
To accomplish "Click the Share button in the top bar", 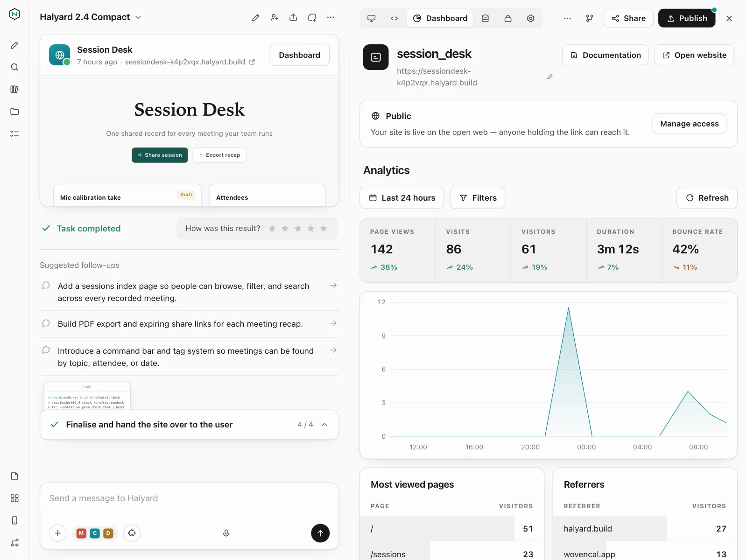I will 628,18.
